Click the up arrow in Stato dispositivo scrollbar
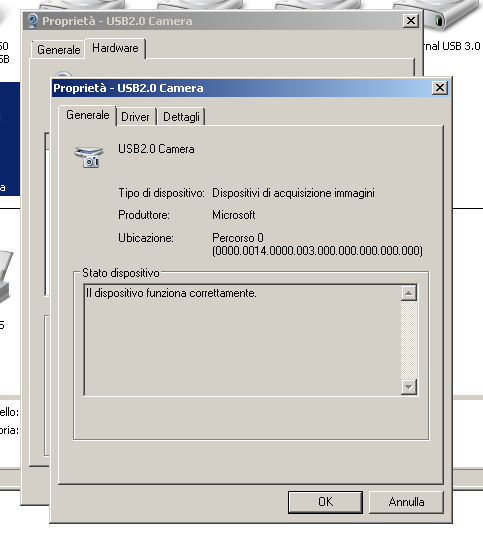 [x=409, y=293]
